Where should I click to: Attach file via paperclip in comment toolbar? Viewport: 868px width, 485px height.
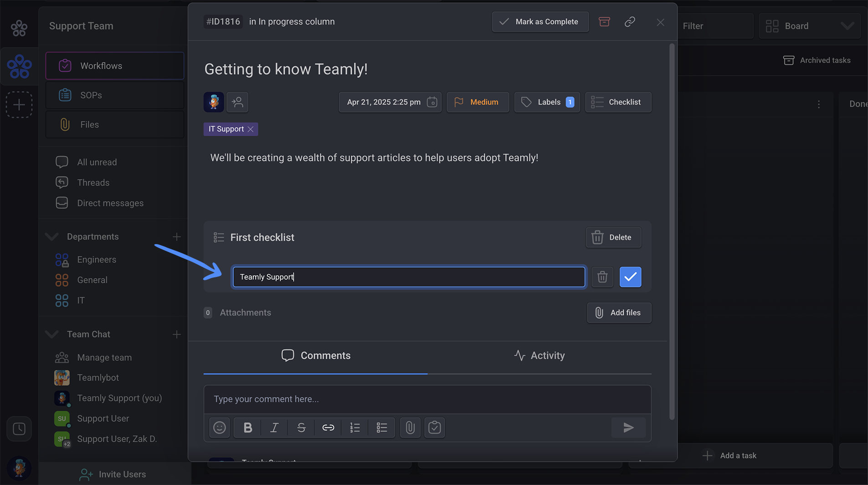point(410,428)
